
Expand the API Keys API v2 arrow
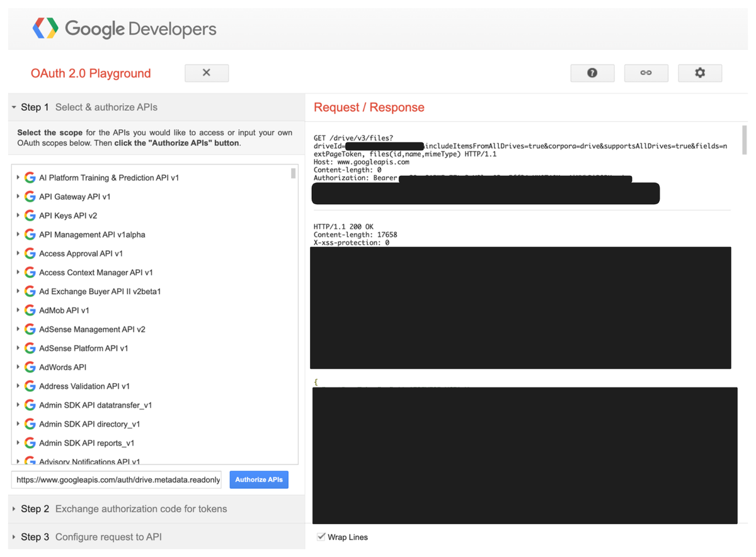point(18,215)
